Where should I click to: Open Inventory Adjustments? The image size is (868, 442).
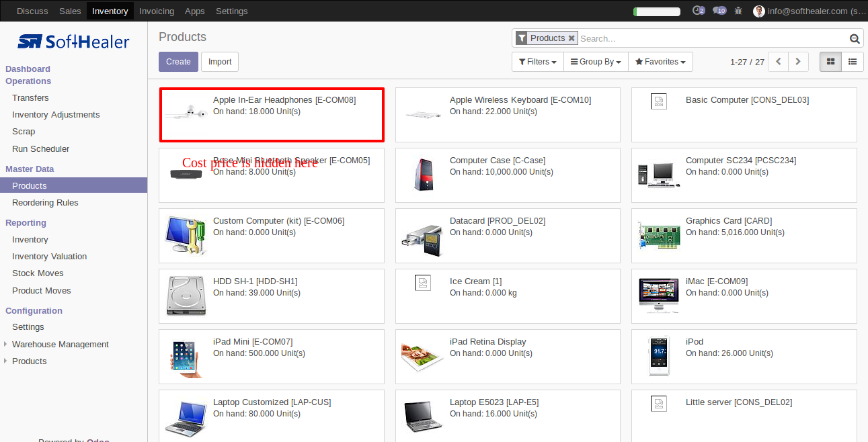(56, 114)
